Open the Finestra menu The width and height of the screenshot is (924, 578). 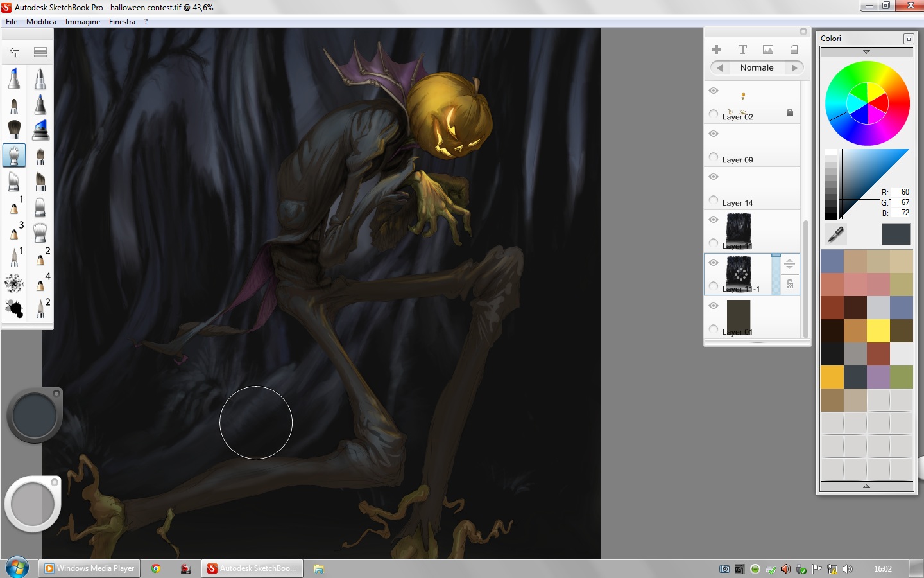pyautogui.click(x=122, y=21)
